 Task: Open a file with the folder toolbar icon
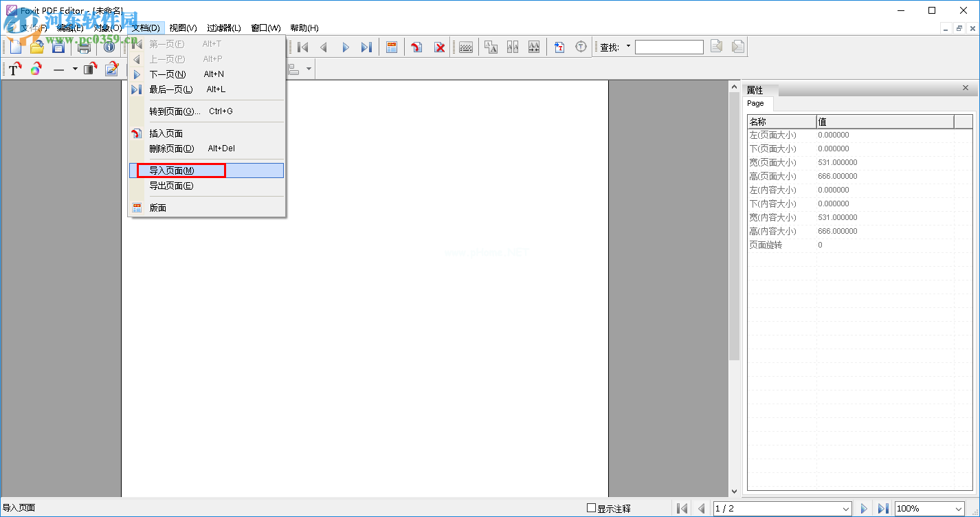[36, 47]
